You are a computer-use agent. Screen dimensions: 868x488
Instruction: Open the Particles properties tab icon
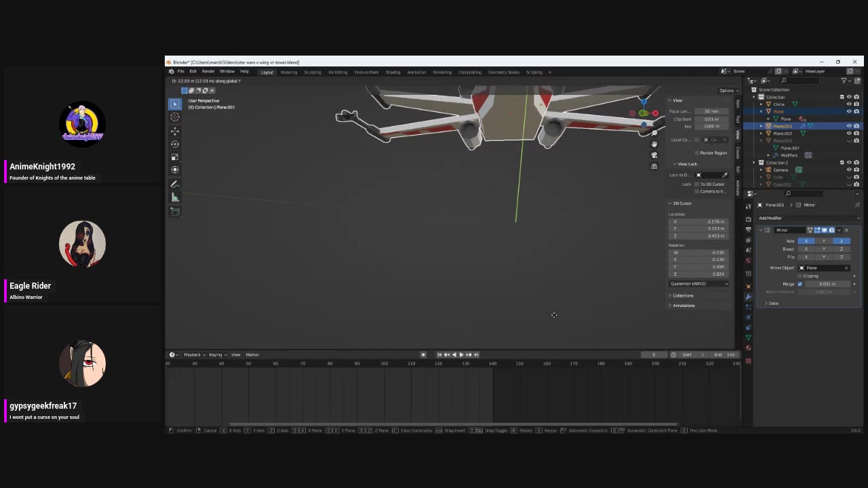(749, 307)
